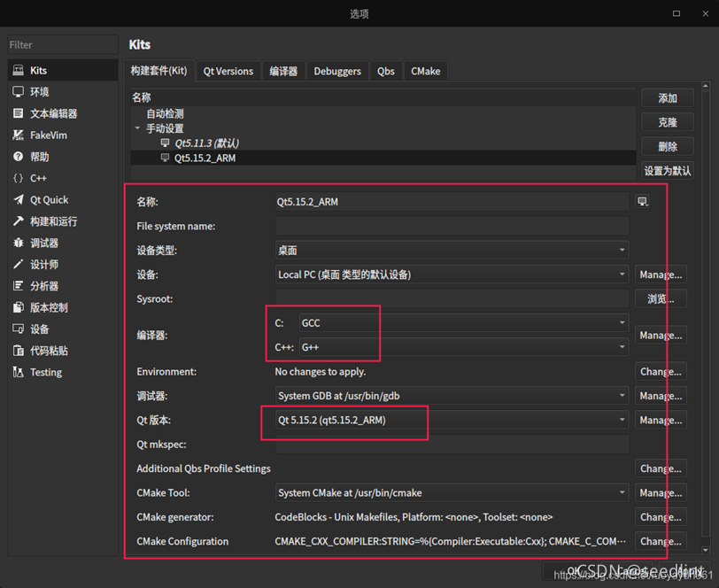
Task: Click Manage button for CMake Tool row
Action: (661, 492)
